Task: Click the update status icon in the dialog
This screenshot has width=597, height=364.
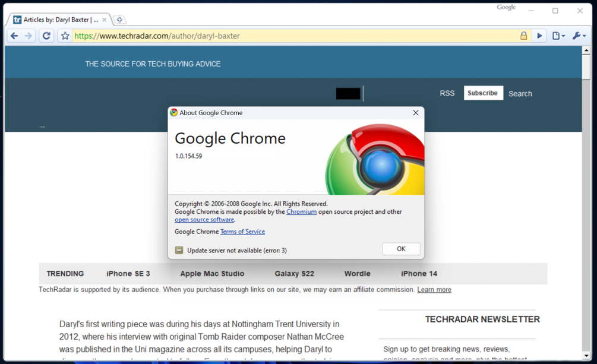Action: pyautogui.click(x=179, y=250)
